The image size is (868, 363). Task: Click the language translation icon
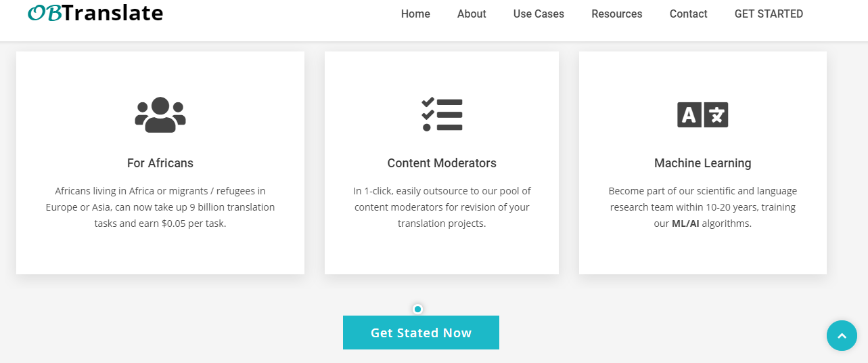(702, 115)
